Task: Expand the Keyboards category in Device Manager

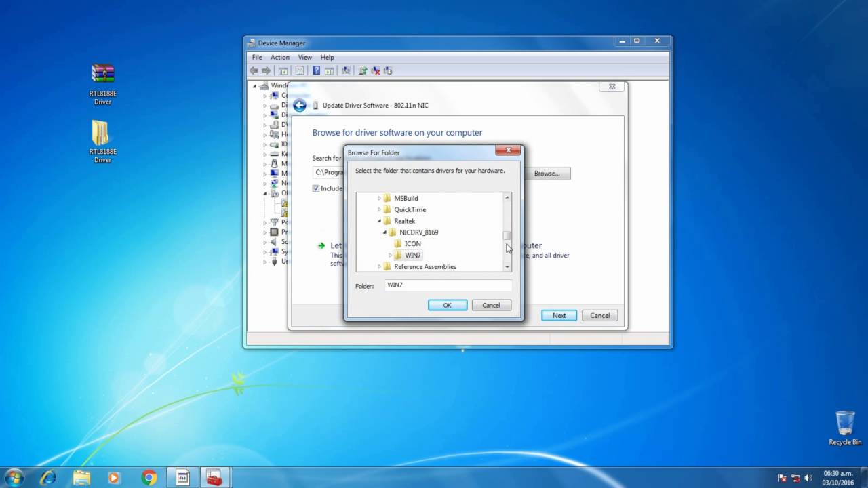Action: (x=265, y=154)
